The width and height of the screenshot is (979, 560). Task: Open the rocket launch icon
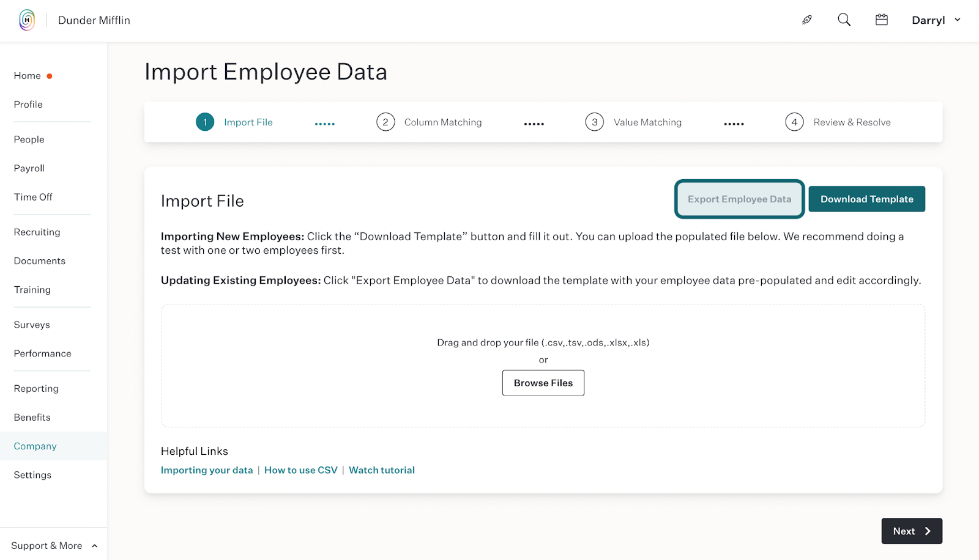[x=807, y=20]
